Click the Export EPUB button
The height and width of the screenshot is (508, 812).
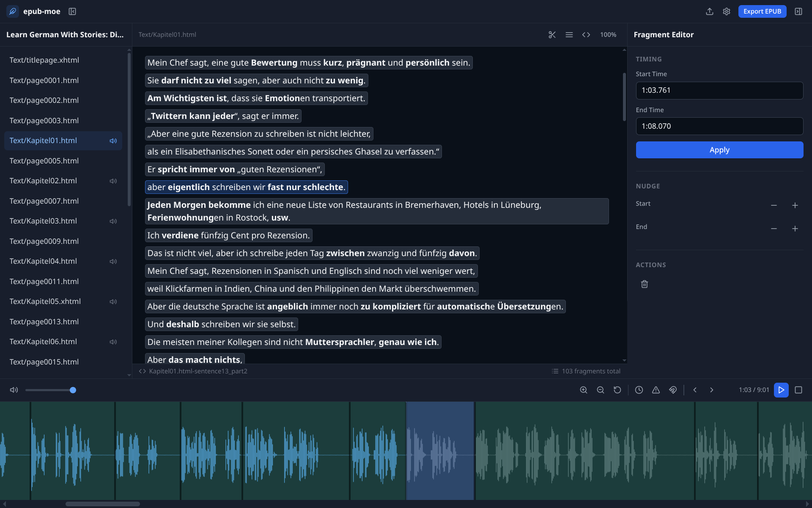click(x=762, y=11)
